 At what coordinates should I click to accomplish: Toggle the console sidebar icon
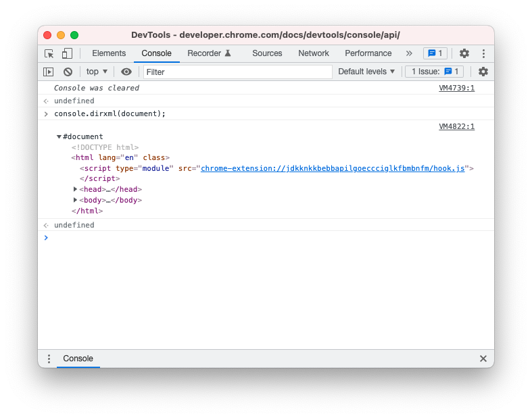[x=49, y=72]
